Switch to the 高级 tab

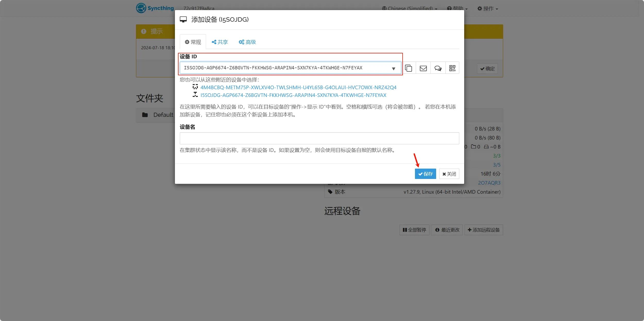pyautogui.click(x=247, y=42)
